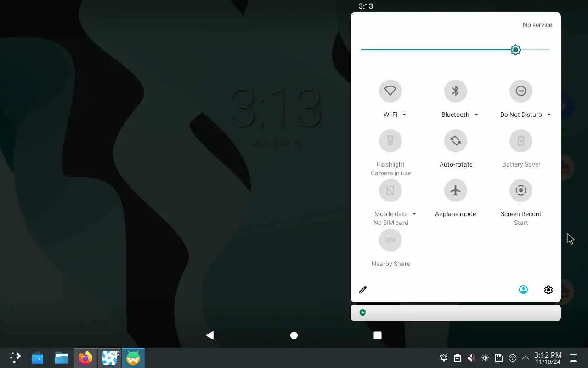Image resolution: width=588 pixels, height=368 pixels.
Task: Open the circled-symbol tray icon
Action: [513, 358]
